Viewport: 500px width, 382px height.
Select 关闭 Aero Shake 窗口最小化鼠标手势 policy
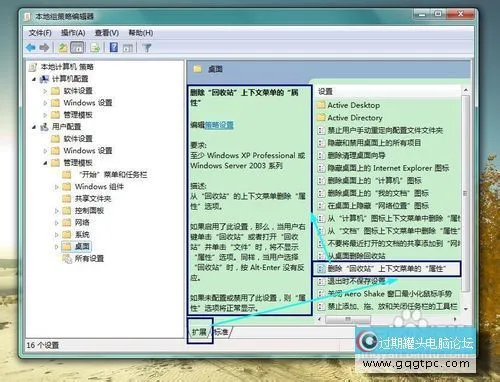point(389,294)
